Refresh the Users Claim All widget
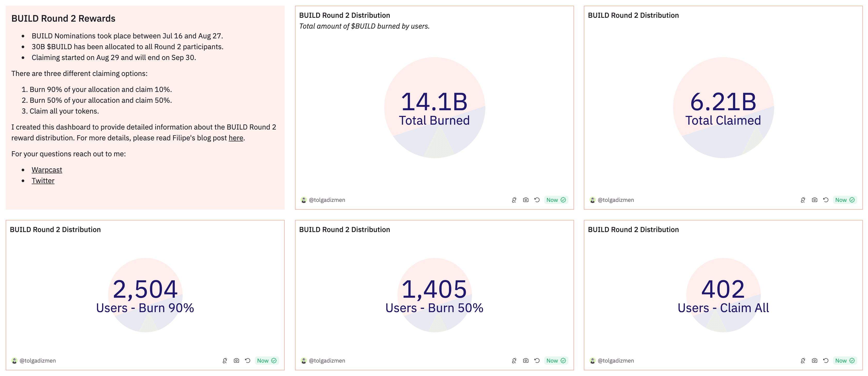The image size is (868, 376). pyautogui.click(x=825, y=361)
